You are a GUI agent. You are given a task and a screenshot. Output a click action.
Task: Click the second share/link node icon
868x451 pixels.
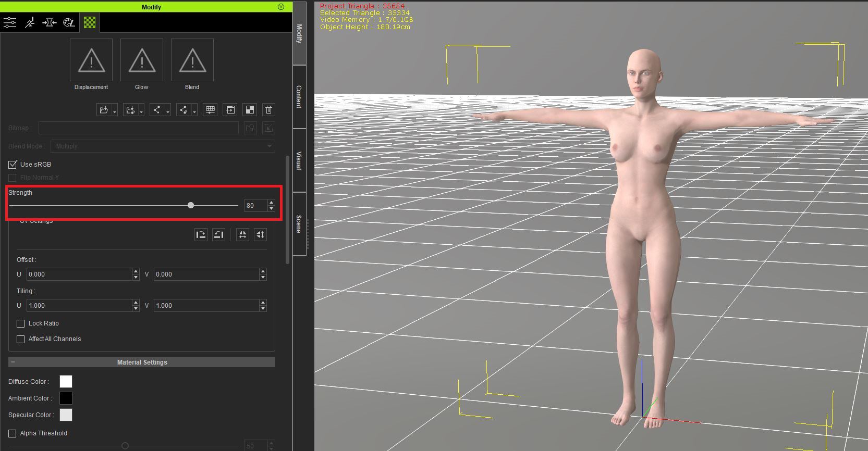[x=183, y=109]
